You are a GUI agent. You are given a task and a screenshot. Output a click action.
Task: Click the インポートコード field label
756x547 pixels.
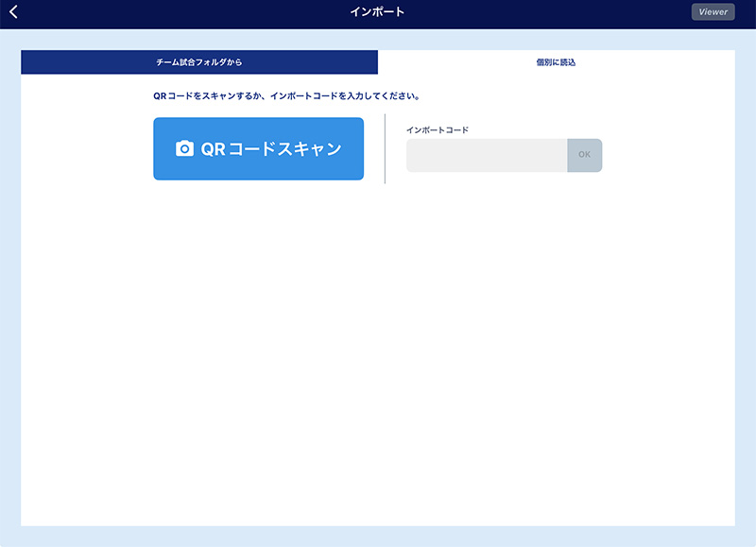(x=438, y=129)
